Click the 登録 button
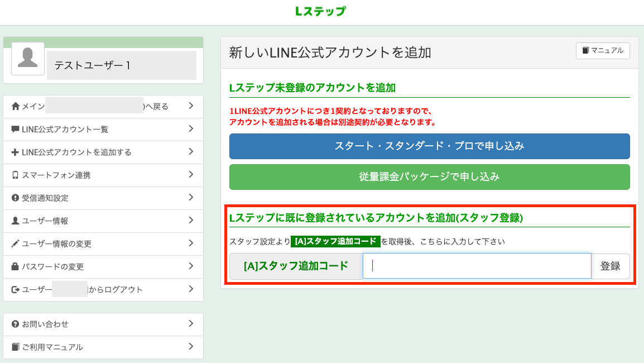The height and width of the screenshot is (363, 644). point(611,266)
